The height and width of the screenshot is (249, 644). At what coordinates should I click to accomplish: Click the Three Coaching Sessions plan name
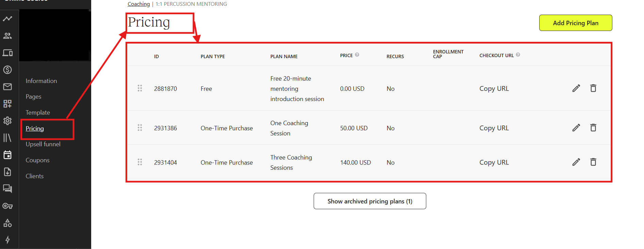click(291, 163)
